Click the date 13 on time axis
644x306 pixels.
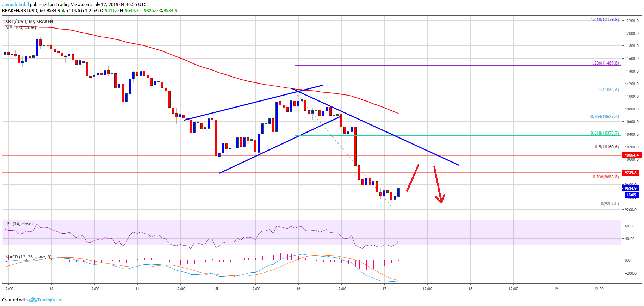pyautogui.click(x=51, y=289)
